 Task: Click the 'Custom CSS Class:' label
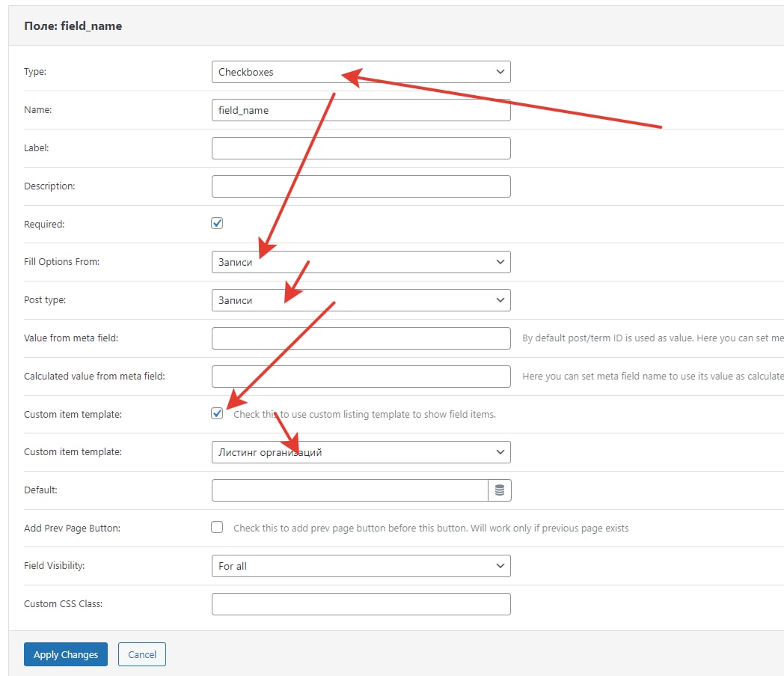point(63,604)
